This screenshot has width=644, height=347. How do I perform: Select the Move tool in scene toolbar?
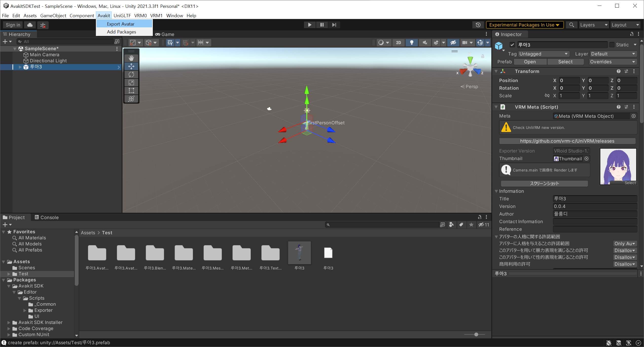point(131,66)
